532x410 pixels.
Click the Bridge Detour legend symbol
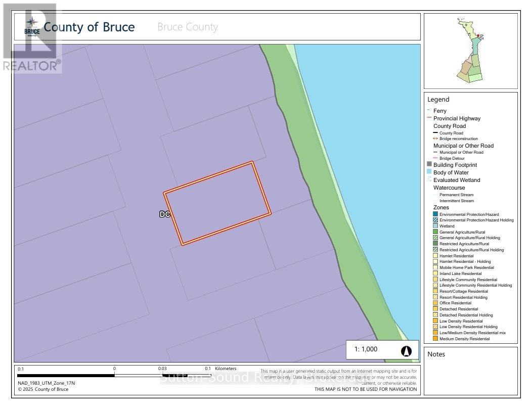pos(435,158)
